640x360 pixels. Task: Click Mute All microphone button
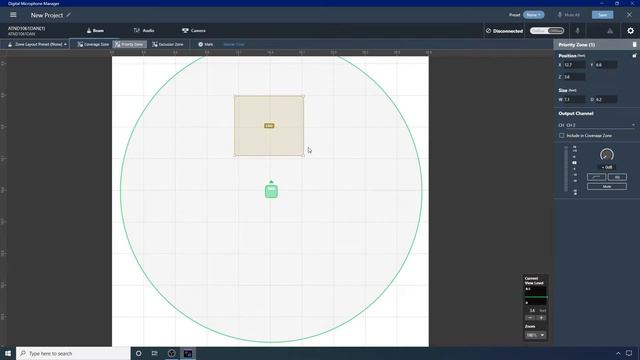(569, 15)
